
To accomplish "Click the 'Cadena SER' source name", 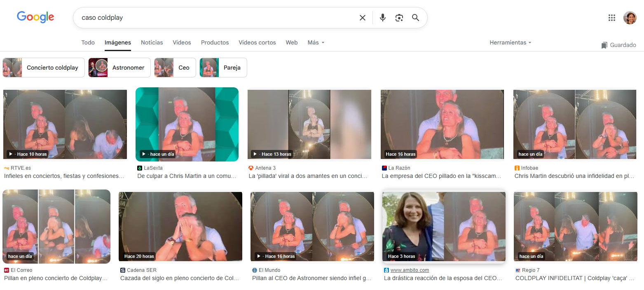I will click(142, 270).
